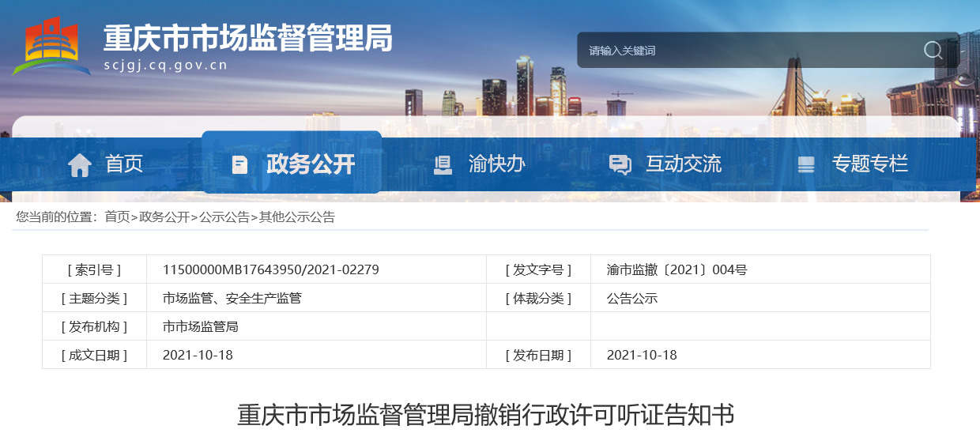
Task: Click the stamp icon beside 渝快办
Action: point(443,165)
